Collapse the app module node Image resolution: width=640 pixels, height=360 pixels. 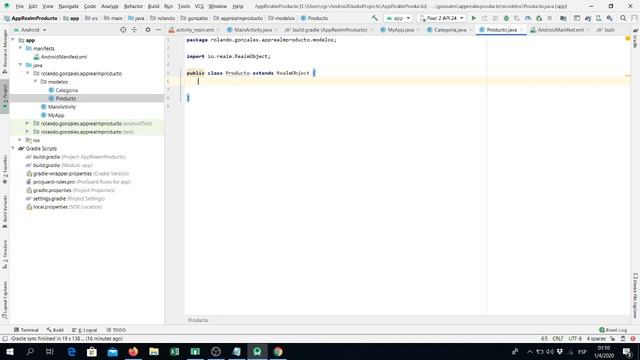tap(13, 40)
